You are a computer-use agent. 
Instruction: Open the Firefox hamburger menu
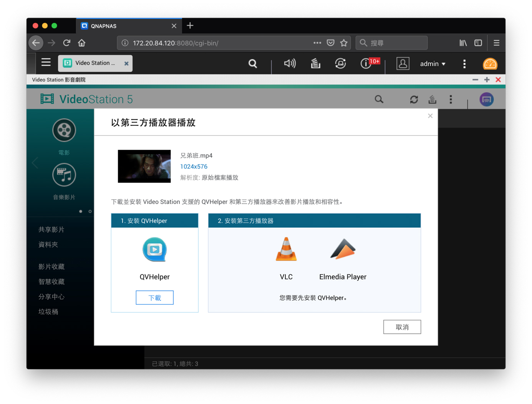click(x=497, y=43)
